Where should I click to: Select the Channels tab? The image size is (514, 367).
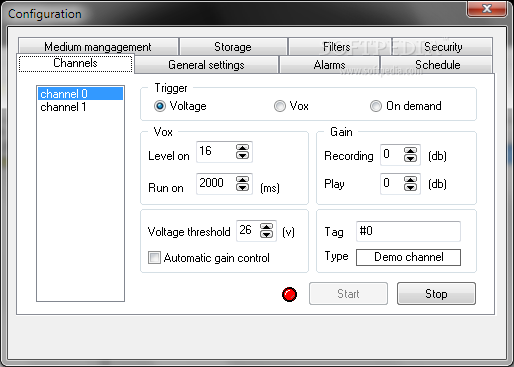click(75, 63)
